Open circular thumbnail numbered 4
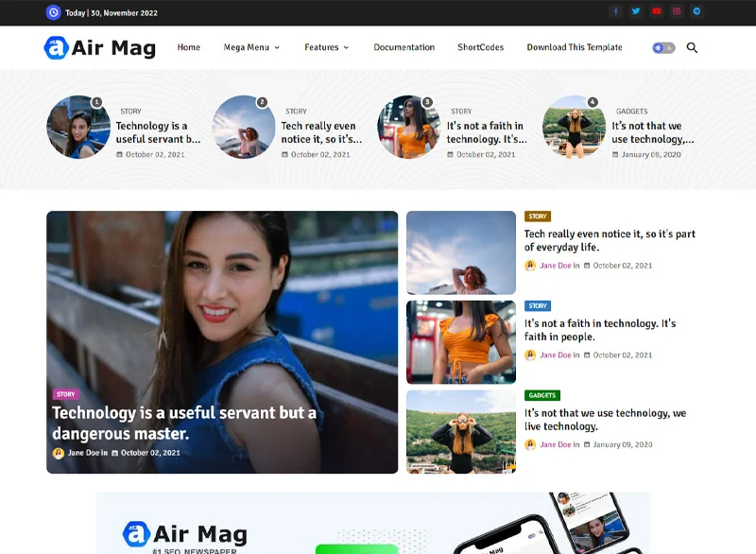This screenshot has width=756, height=554. point(575,127)
